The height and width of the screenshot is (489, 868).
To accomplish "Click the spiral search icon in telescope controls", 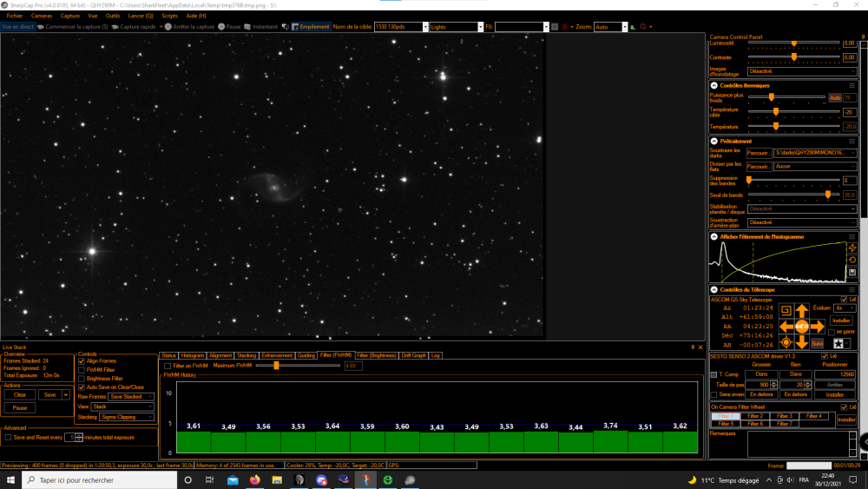I will pyautogui.click(x=786, y=311).
